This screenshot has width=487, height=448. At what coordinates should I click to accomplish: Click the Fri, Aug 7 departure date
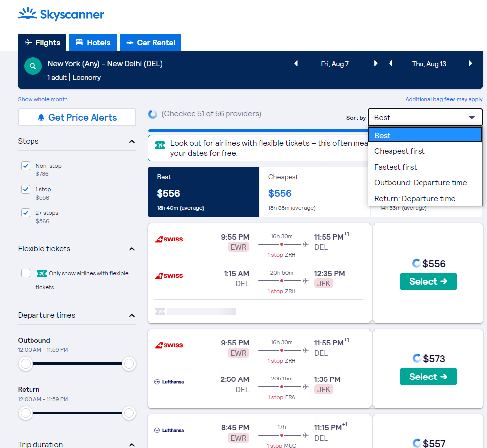(x=335, y=64)
